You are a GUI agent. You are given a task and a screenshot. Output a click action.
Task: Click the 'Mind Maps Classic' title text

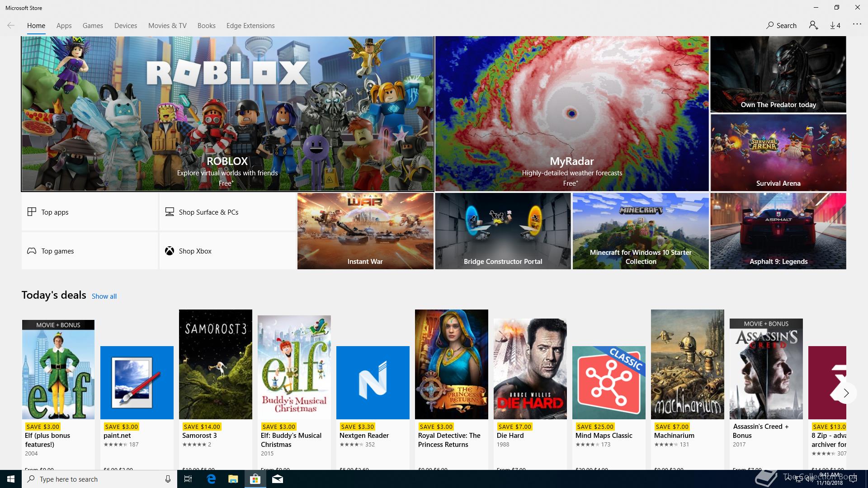pyautogui.click(x=604, y=436)
